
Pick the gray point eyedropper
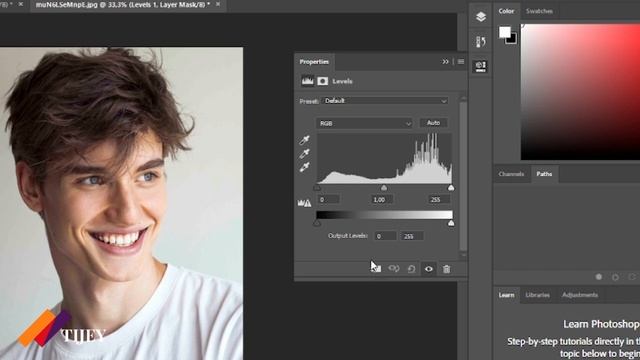coord(304,154)
